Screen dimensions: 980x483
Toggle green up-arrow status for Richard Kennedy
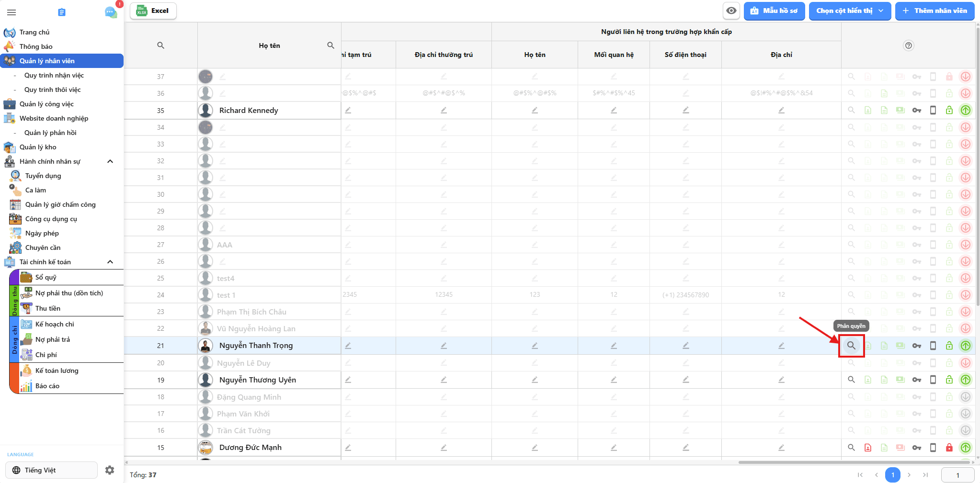click(x=966, y=111)
